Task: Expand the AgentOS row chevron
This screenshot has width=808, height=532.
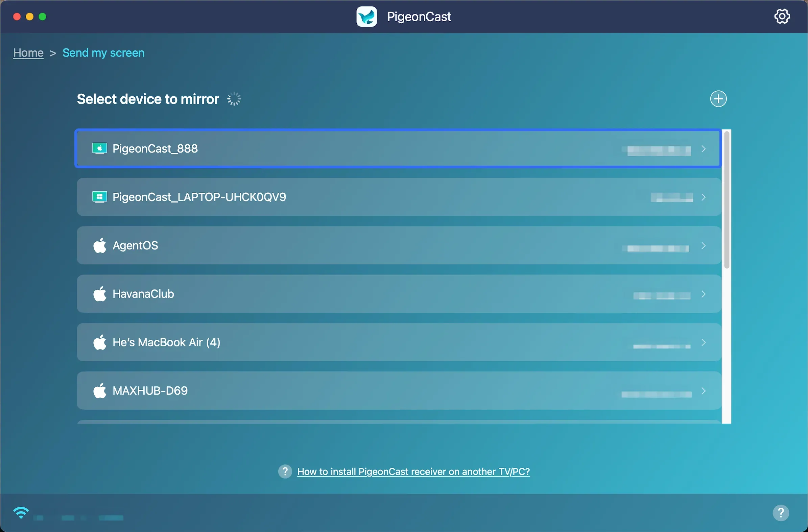Action: (704, 245)
